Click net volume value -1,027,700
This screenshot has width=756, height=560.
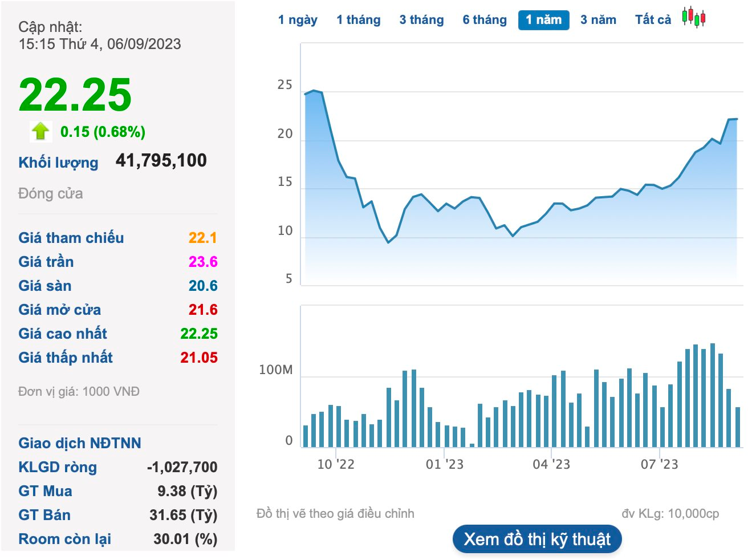click(182, 467)
